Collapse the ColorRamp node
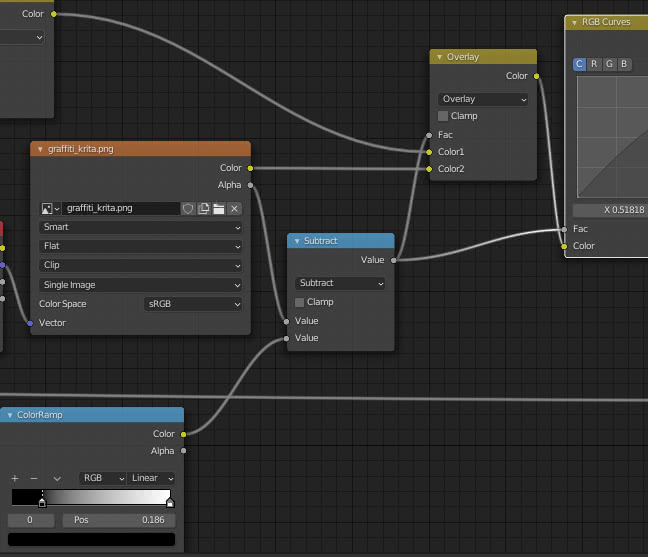Viewport: 648px width, 557px height. pyautogui.click(x=9, y=414)
